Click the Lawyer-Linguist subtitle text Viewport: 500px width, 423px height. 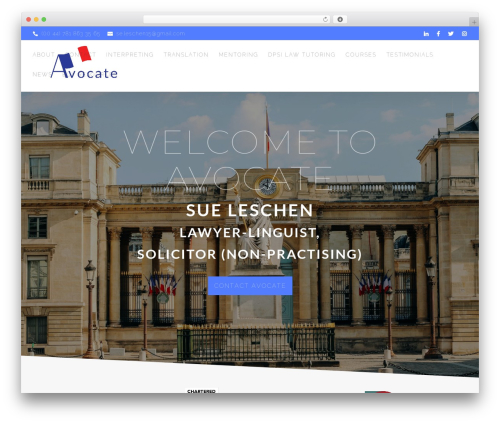(250, 233)
